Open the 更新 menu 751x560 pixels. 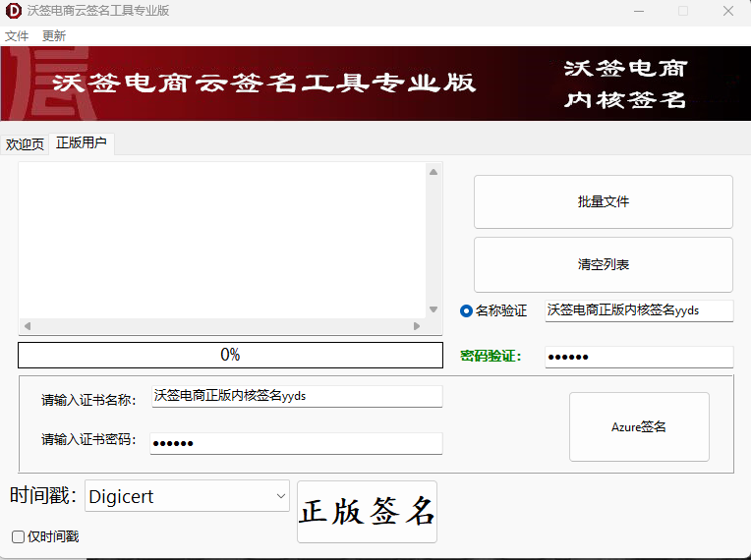coord(54,36)
